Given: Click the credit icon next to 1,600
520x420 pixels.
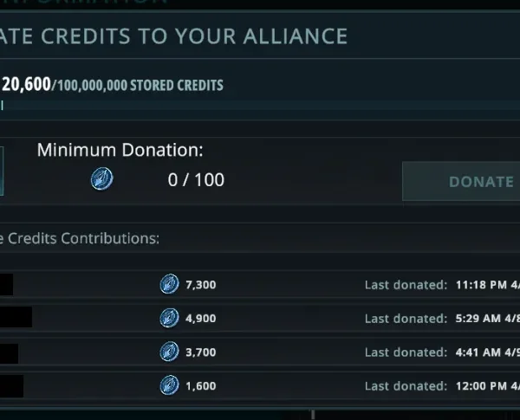Looking at the screenshot, I should pos(169,385).
